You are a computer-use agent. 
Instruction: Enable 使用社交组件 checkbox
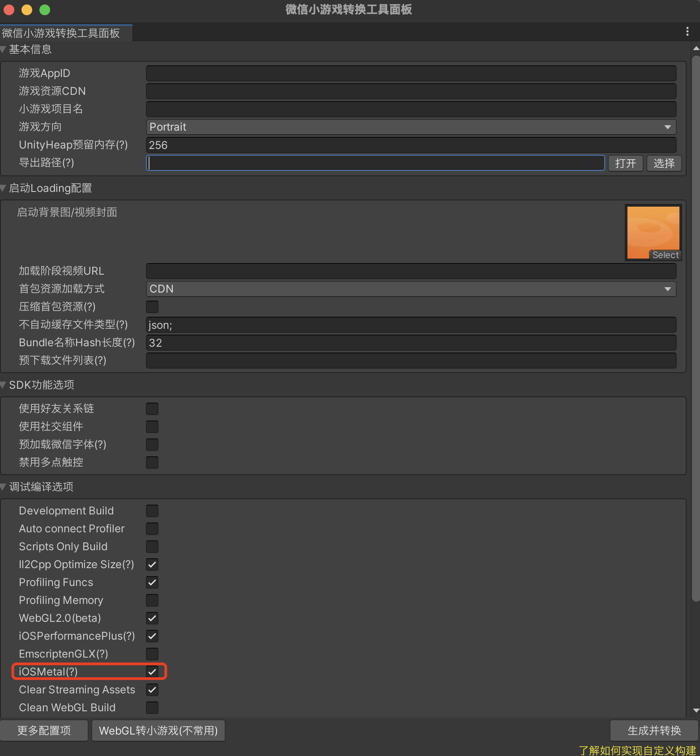tap(152, 427)
